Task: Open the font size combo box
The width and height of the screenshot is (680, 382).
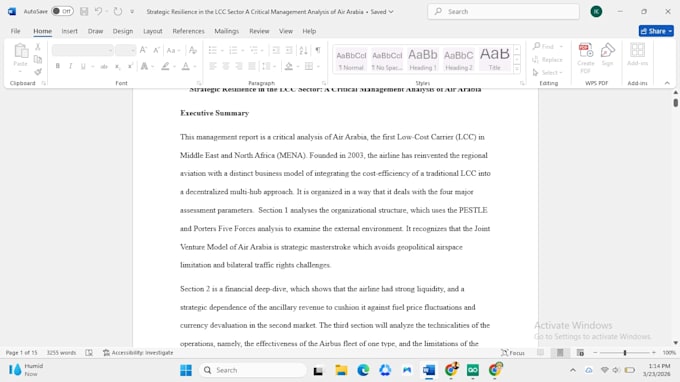Action: (126, 50)
